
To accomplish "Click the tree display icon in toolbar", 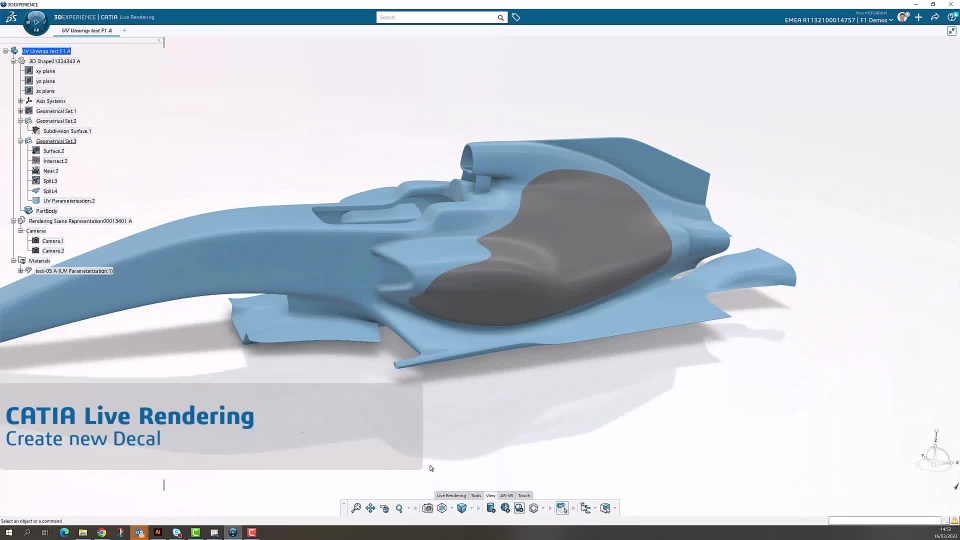I will pyautogui.click(x=585, y=508).
